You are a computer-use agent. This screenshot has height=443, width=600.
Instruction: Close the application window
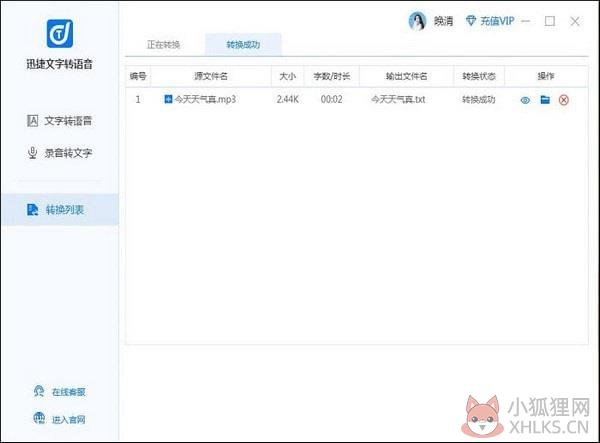pyautogui.click(x=575, y=21)
